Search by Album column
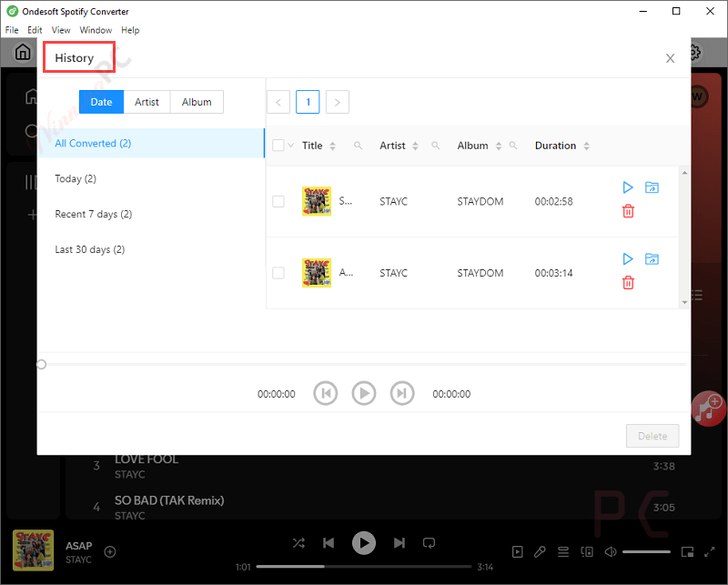The height and width of the screenshot is (585, 728). click(x=513, y=146)
